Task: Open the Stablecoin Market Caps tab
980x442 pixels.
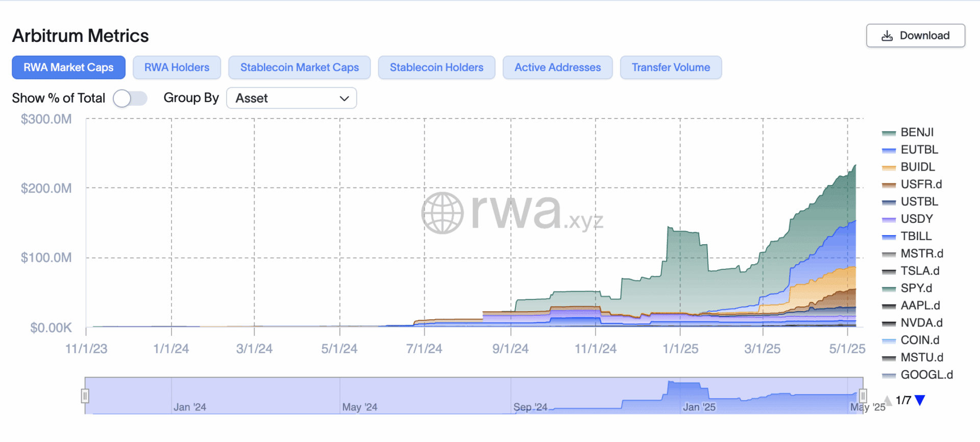Action: (300, 67)
